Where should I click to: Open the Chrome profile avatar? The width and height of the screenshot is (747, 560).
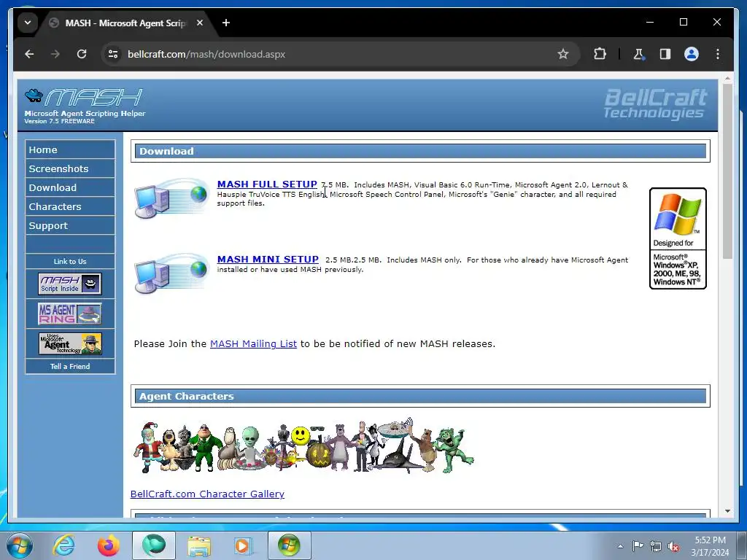tap(692, 54)
